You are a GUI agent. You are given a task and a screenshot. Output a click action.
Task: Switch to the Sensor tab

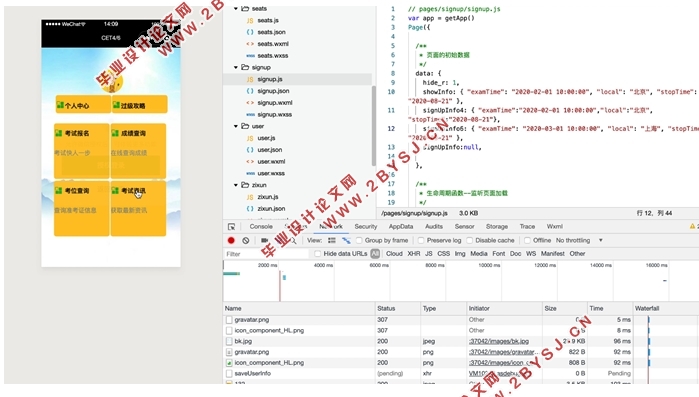465,226
